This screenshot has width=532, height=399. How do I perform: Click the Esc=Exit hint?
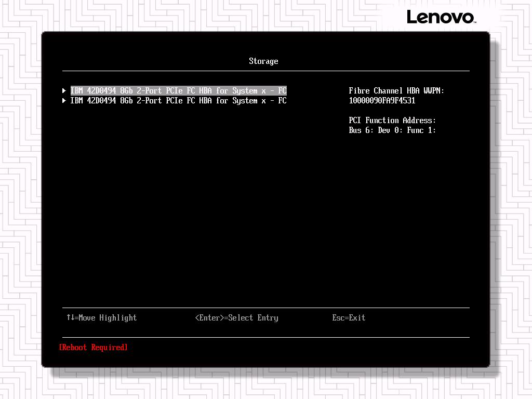349,317
